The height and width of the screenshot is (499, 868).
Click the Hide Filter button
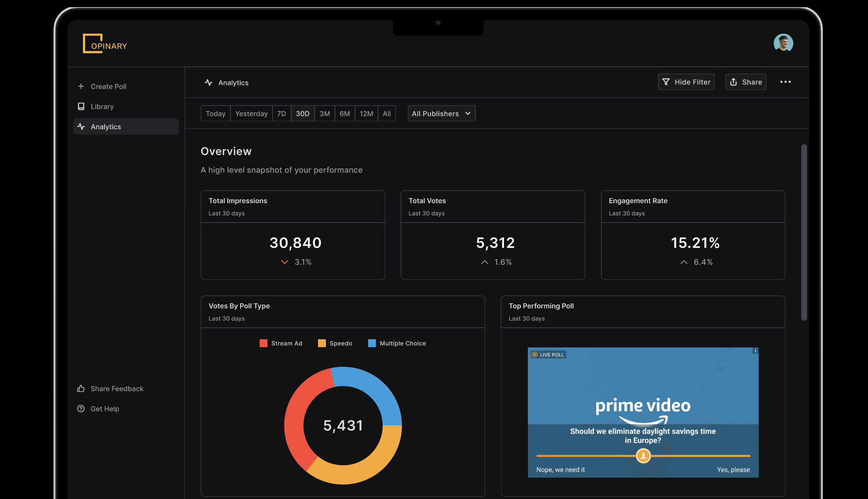click(686, 82)
